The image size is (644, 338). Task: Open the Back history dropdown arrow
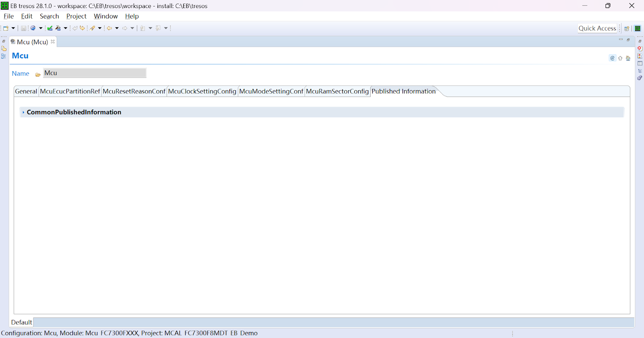[117, 28]
